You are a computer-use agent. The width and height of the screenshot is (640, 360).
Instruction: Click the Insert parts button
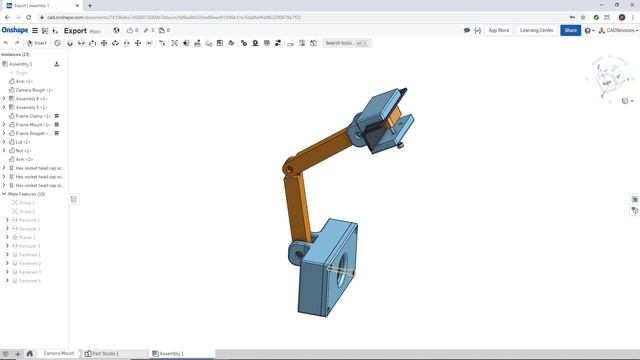[x=37, y=43]
